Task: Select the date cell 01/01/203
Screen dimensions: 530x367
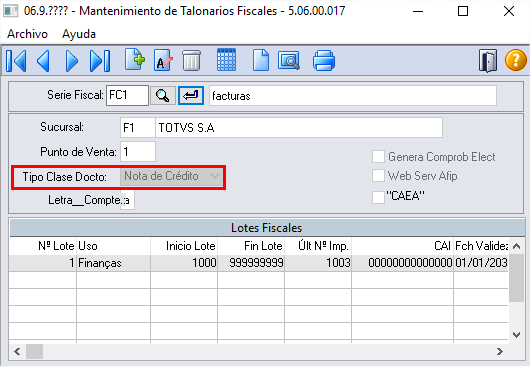Action: point(481,263)
